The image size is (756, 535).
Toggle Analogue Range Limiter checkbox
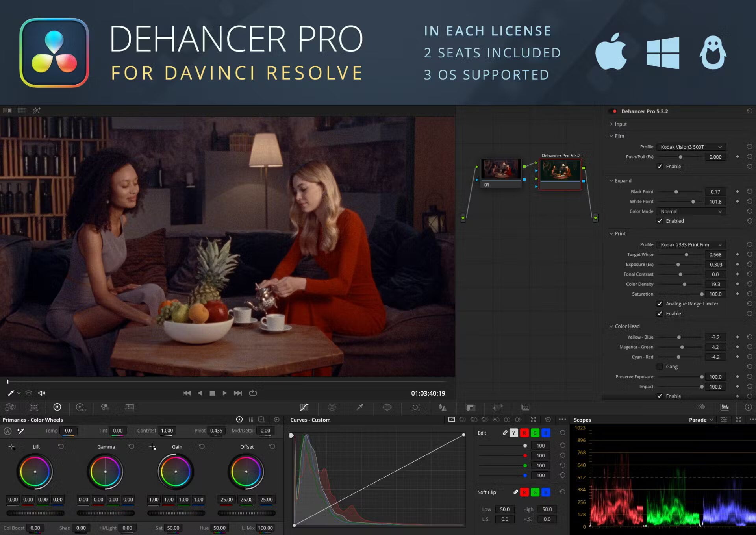(660, 304)
